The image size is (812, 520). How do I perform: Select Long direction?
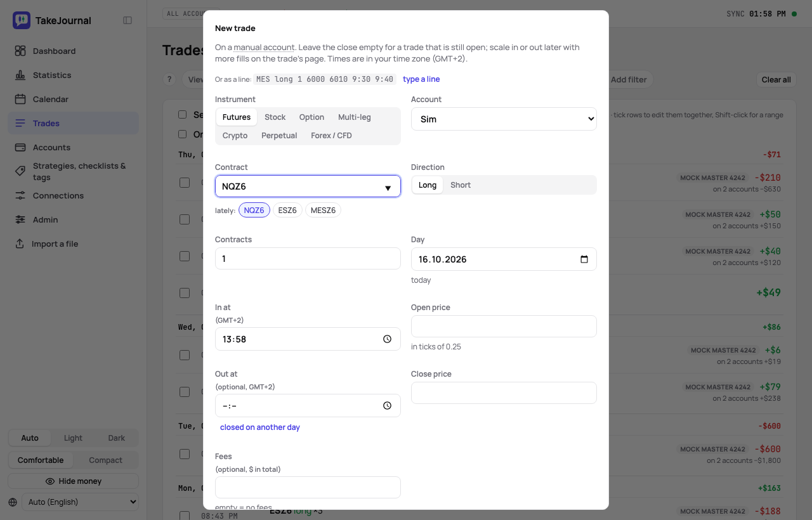point(428,185)
